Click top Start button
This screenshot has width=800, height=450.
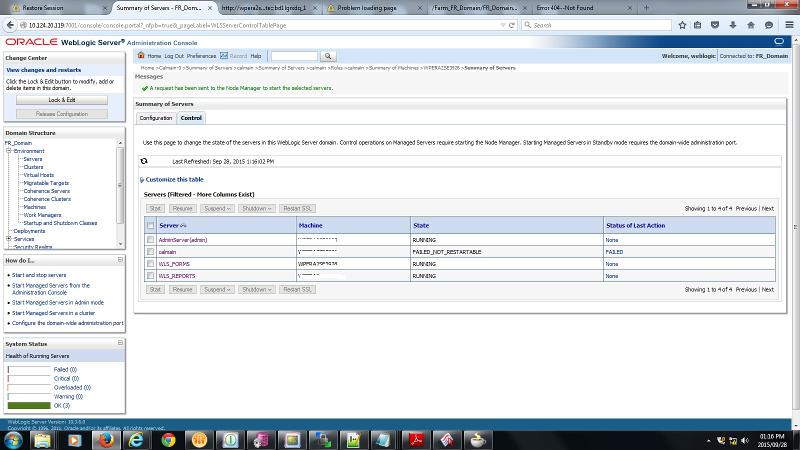pos(155,209)
